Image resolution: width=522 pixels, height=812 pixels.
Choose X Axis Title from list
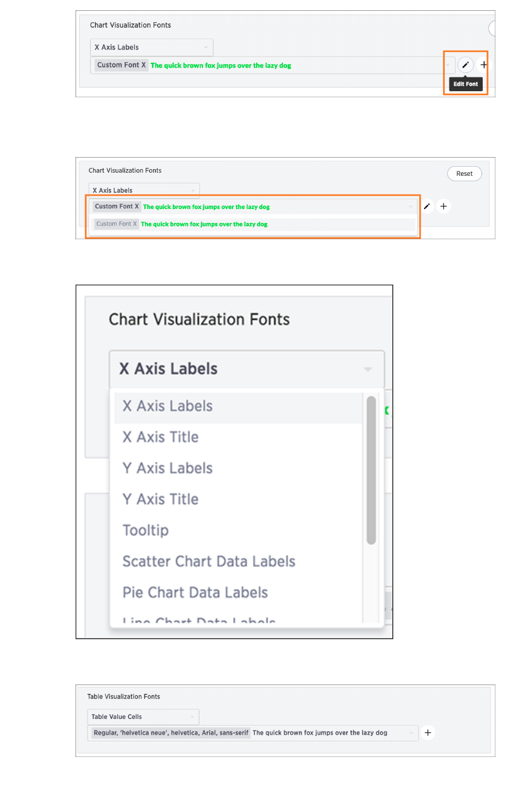161,437
